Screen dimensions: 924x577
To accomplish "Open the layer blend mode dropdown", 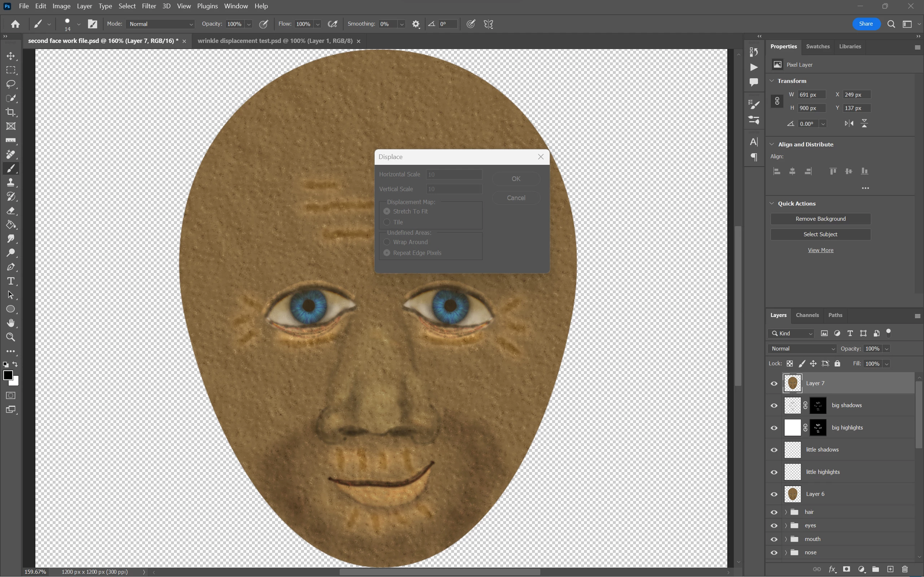I will coord(802,349).
